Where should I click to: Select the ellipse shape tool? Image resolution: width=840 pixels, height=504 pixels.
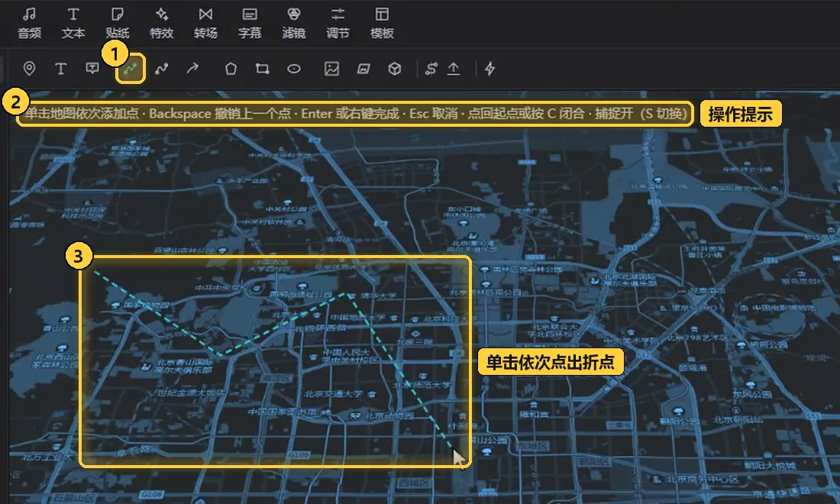pyautogui.click(x=293, y=69)
